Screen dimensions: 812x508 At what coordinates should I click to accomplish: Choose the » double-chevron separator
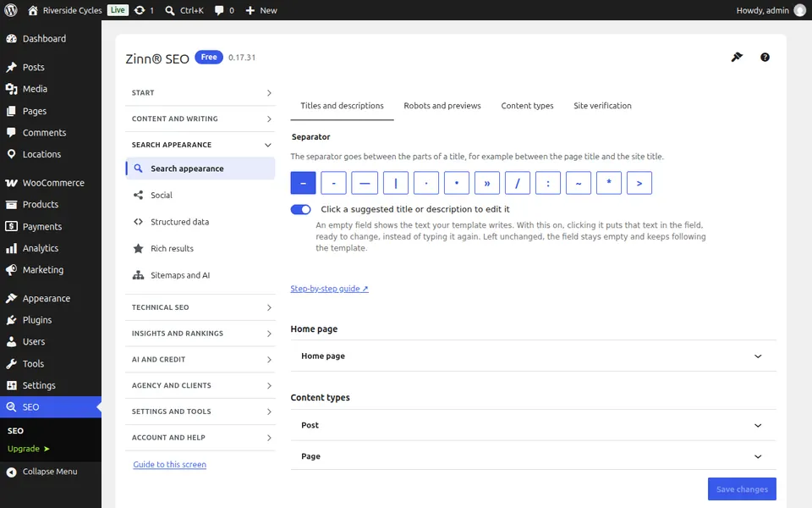pyautogui.click(x=487, y=183)
